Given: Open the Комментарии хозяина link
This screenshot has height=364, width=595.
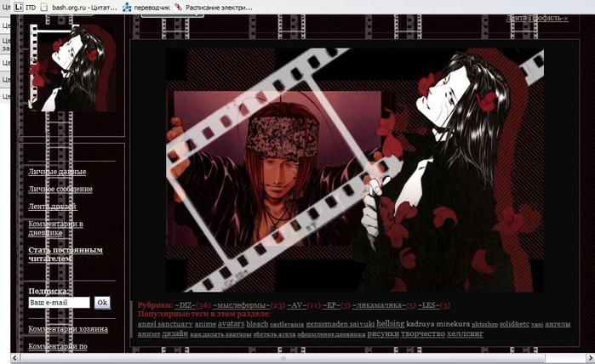Looking at the screenshot, I should point(68,329).
